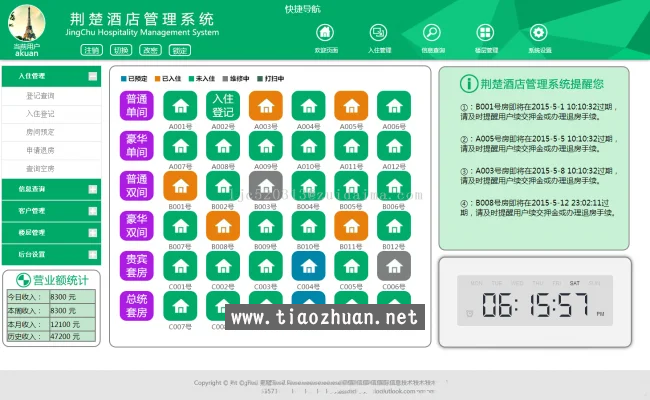The width and height of the screenshot is (650, 400).
Task: Open the 信息查询 magnifier icon in quick navigation
Action: (432, 32)
